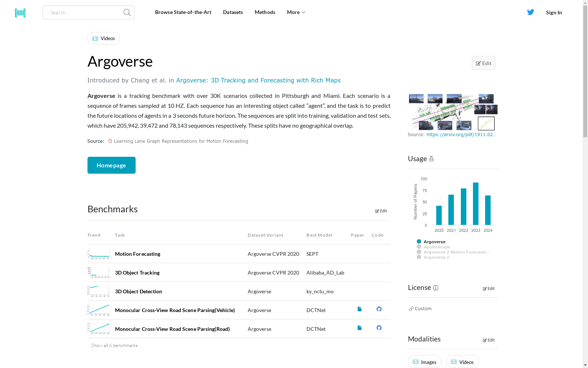Open 3D Object Tracking task
Screen dimensions: 588x368
click(x=137, y=273)
